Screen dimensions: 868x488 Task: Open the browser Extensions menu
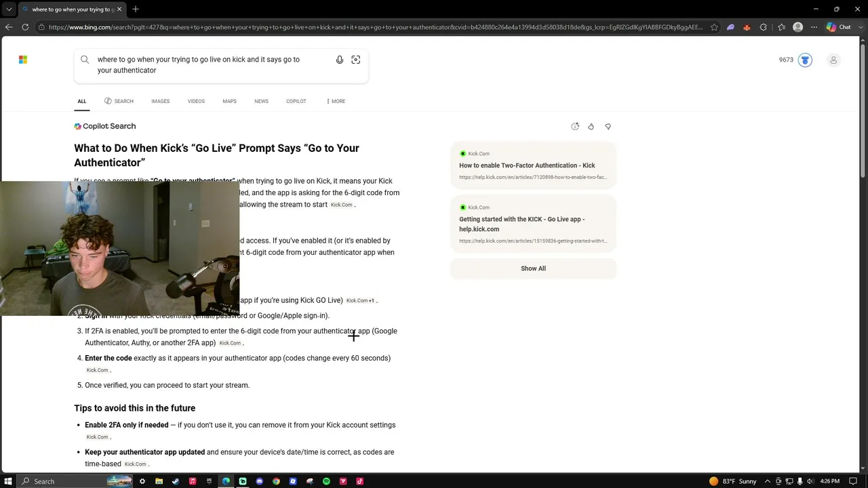(x=764, y=27)
